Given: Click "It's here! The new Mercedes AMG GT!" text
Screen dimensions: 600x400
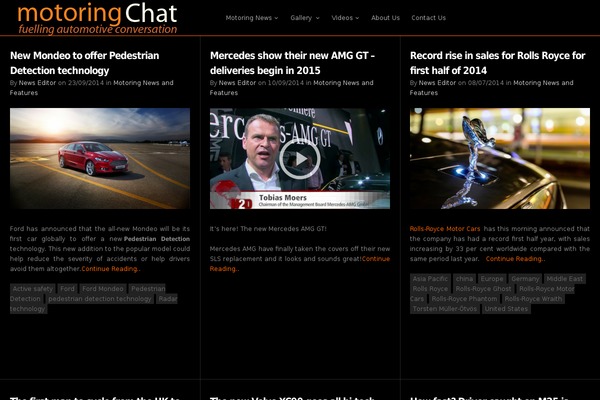Looking at the screenshot, I should [268, 229].
